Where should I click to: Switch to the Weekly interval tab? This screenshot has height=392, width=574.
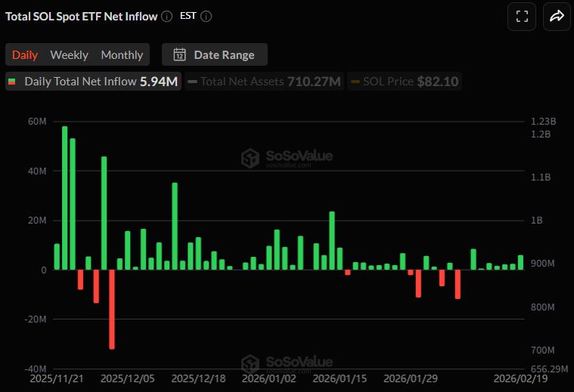click(x=69, y=54)
